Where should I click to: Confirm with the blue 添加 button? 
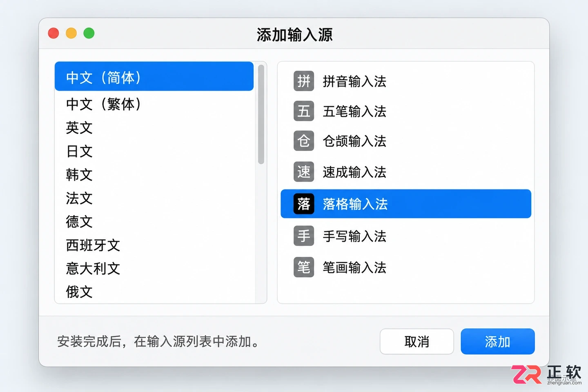(498, 341)
